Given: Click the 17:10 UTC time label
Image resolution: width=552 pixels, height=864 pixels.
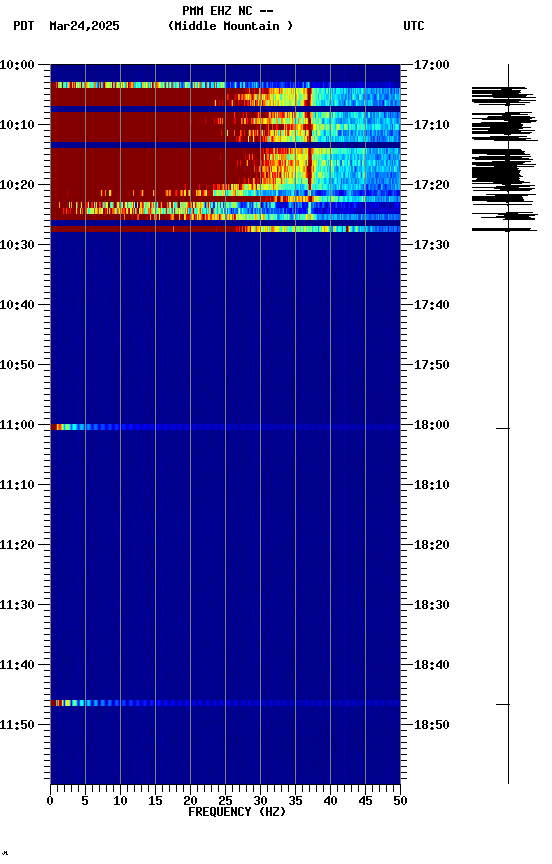Looking at the screenshot, I should (432, 125).
